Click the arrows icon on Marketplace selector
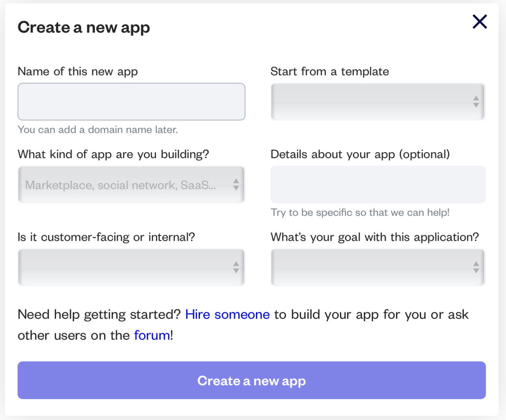The image size is (506, 420). [x=236, y=185]
